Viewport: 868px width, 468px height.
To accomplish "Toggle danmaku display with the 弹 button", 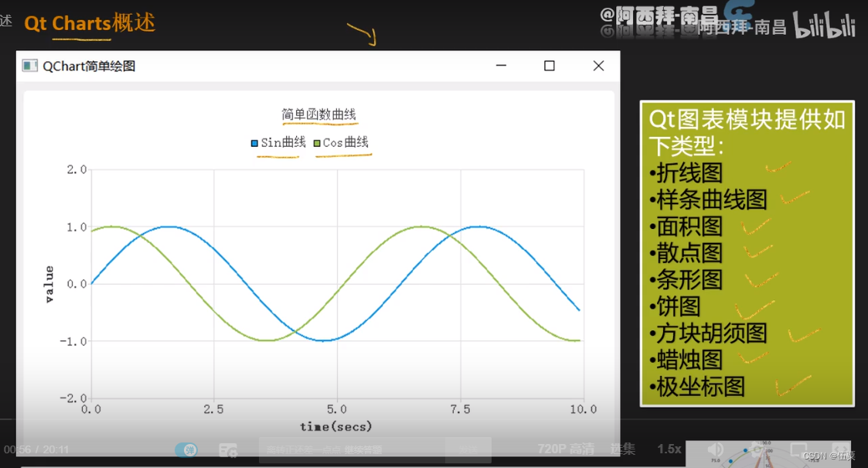I will 186,449.
